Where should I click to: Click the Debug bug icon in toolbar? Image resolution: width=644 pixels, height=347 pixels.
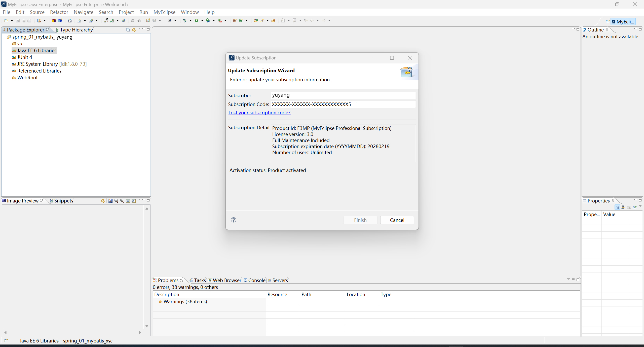pos(185,20)
